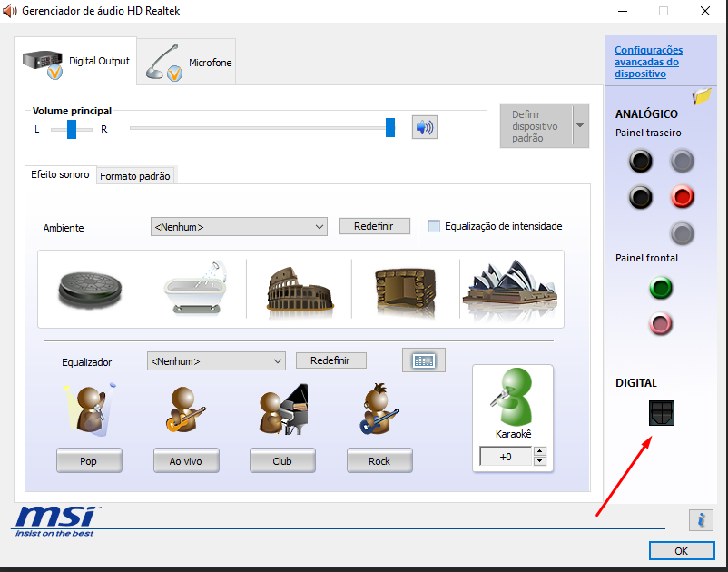
Task: Apply the Ao vivo equalizer preset button
Action: point(186,460)
